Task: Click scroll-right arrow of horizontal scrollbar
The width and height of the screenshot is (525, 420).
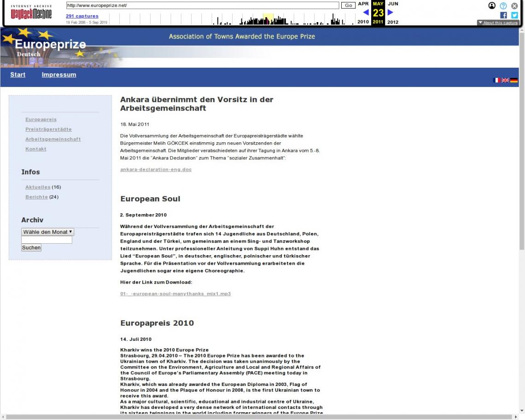Action: [516, 417]
